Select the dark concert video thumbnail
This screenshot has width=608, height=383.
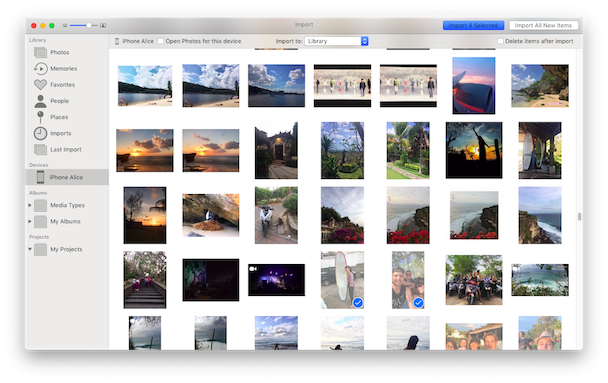pos(276,280)
